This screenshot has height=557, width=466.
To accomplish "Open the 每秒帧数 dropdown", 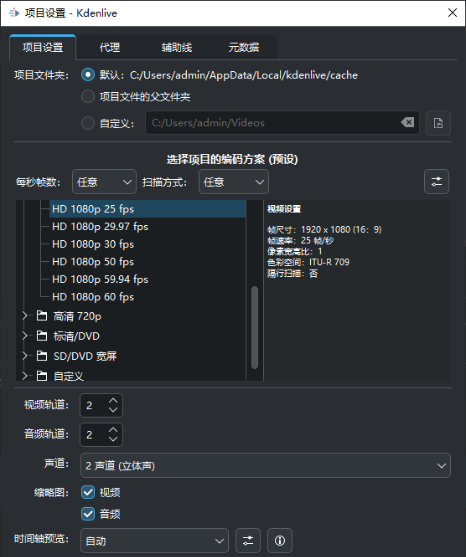I will pos(104,182).
